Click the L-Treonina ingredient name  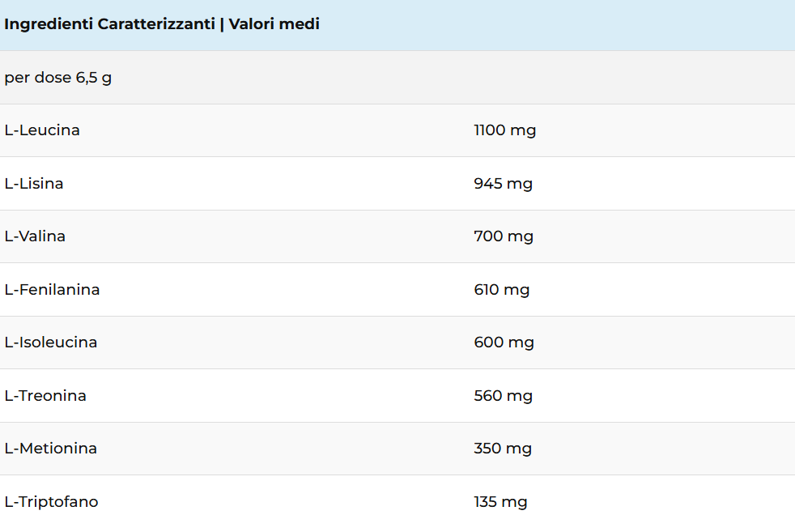[x=45, y=396]
